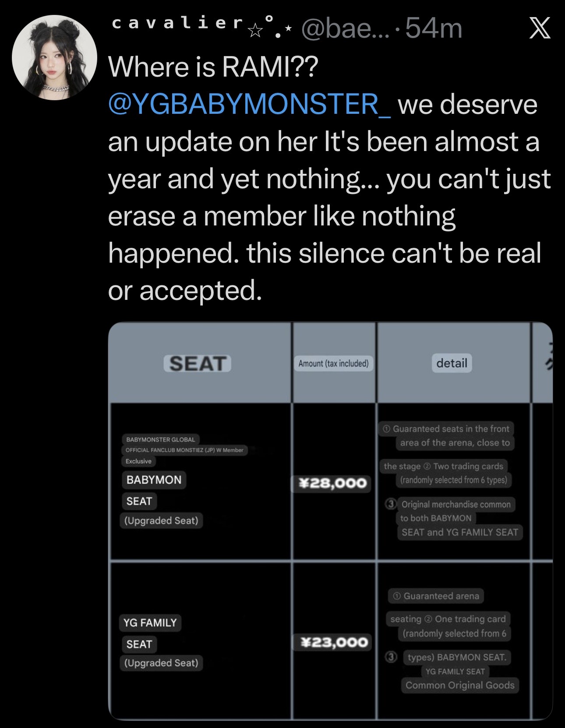Click the "BABYMONSTER GLOBAL" fanclub label

coord(160,439)
